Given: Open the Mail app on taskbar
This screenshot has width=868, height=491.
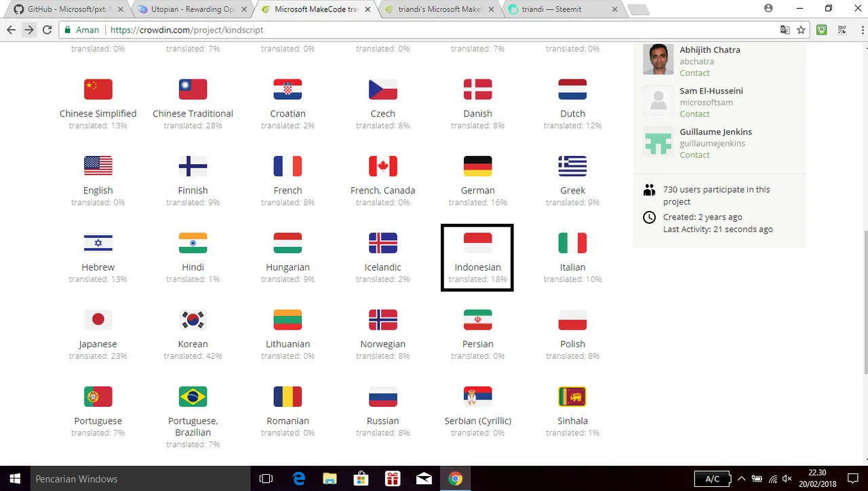Looking at the screenshot, I should (x=424, y=479).
